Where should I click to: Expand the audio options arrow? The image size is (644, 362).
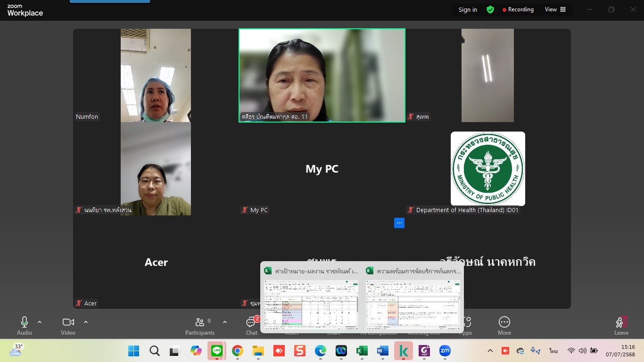click(40, 322)
